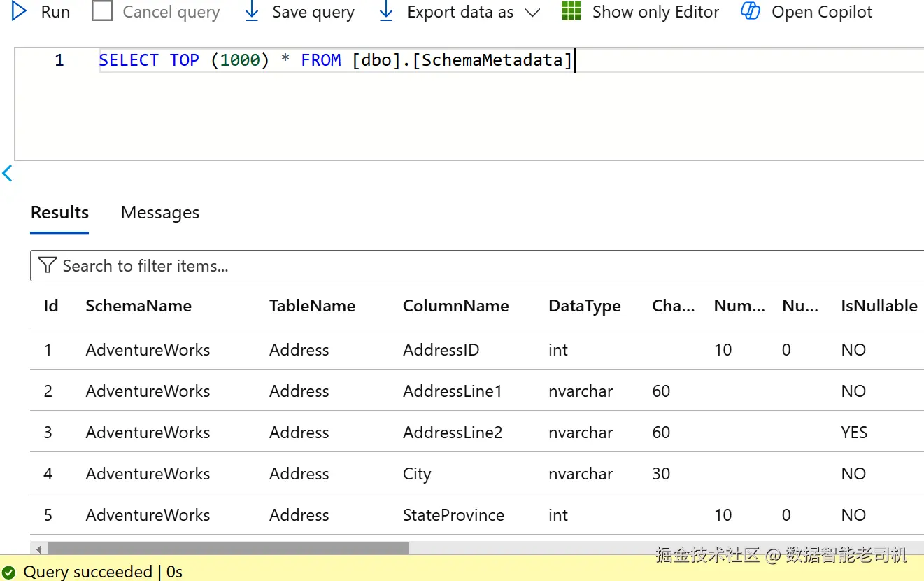This screenshot has height=581, width=924.
Task: Click Show only Editor grid button
Action: point(641,12)
